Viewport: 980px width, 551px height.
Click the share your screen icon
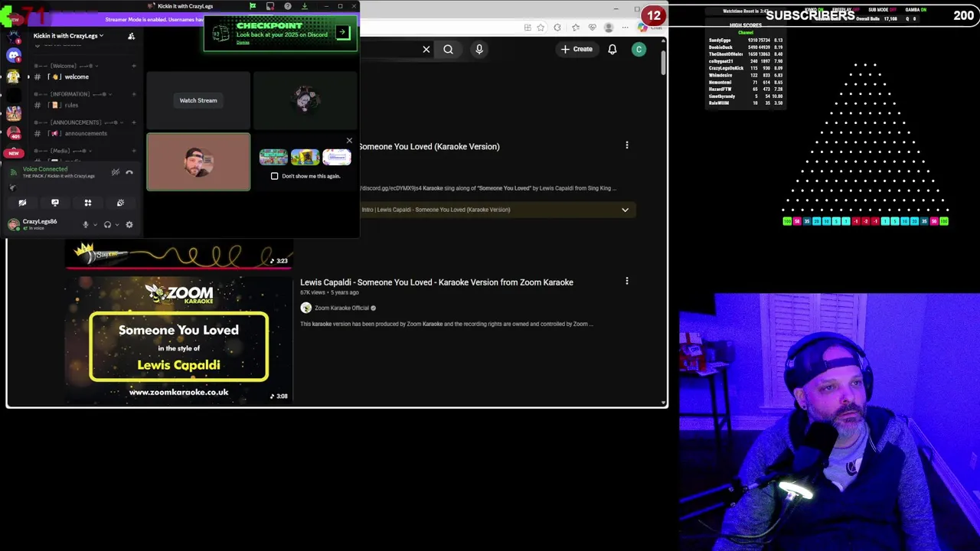coord(55,203)
